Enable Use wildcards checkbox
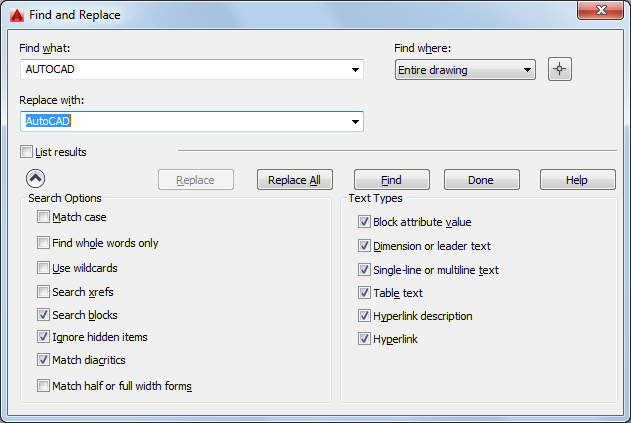Image resolution: width=631 pixels, height=423 pixels. 43,268
